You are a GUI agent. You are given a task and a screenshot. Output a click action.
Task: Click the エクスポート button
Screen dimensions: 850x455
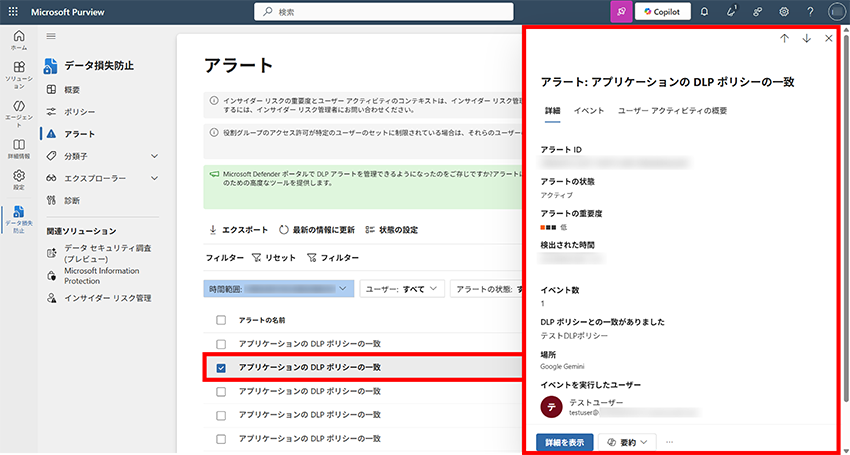(237, 229)
